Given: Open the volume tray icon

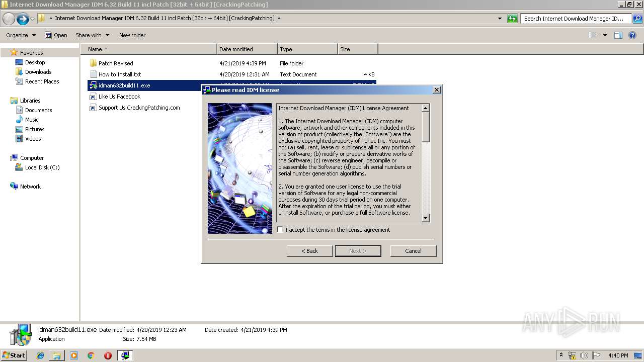Looking at the screenshot, I should 584,355.
